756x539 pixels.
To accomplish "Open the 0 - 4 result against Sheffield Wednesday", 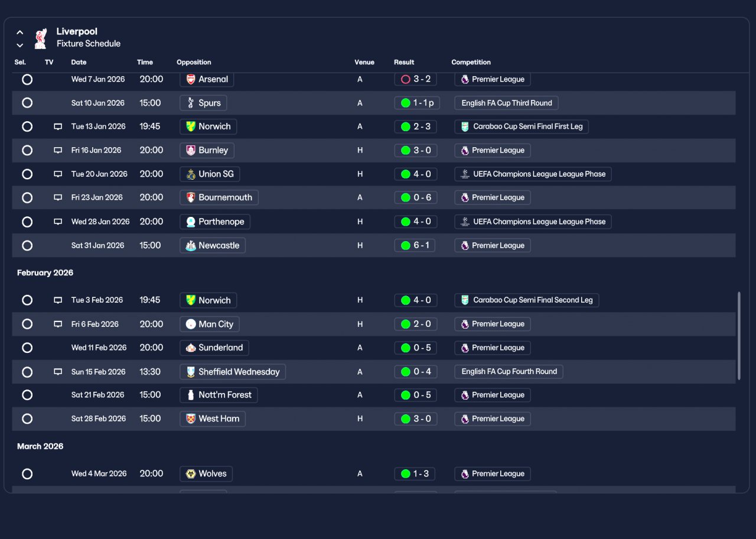I will pyautogui.click(x=416, y=372).
